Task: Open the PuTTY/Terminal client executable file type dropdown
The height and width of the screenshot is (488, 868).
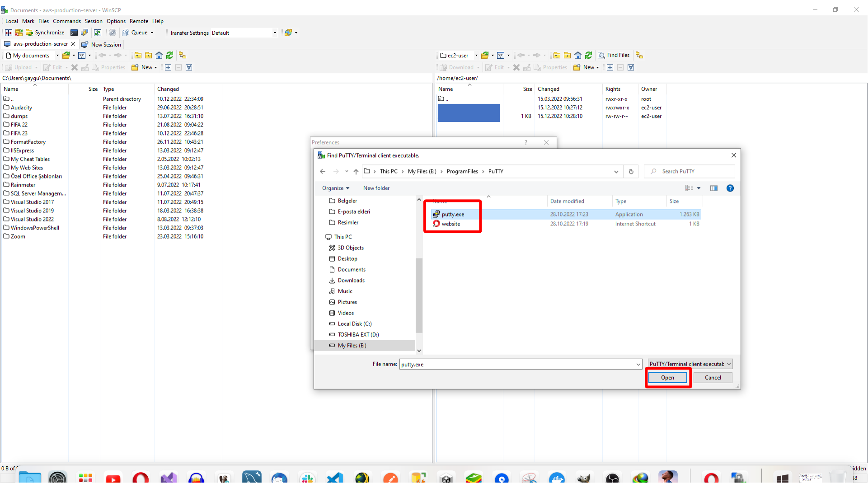Action: tap(690, 364)
